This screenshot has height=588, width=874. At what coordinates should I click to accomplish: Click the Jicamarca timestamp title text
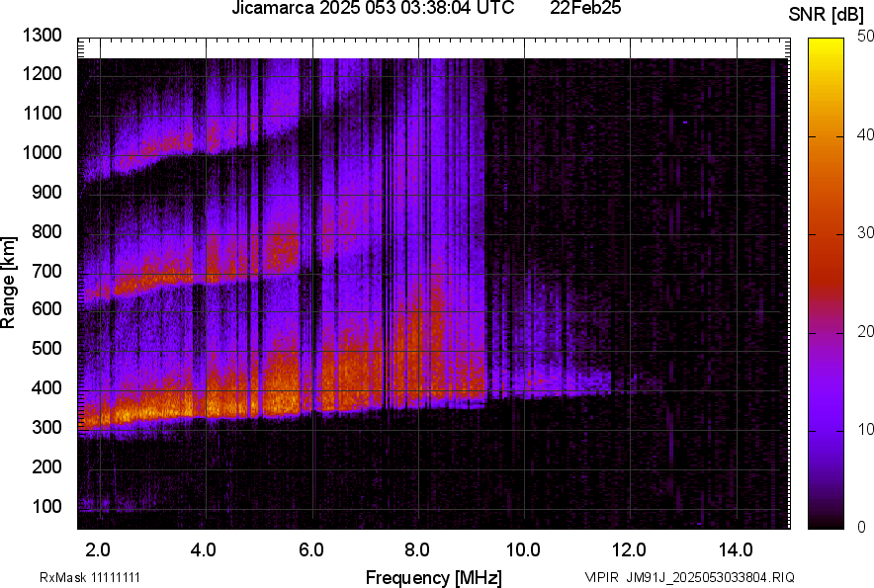[372, 9]
